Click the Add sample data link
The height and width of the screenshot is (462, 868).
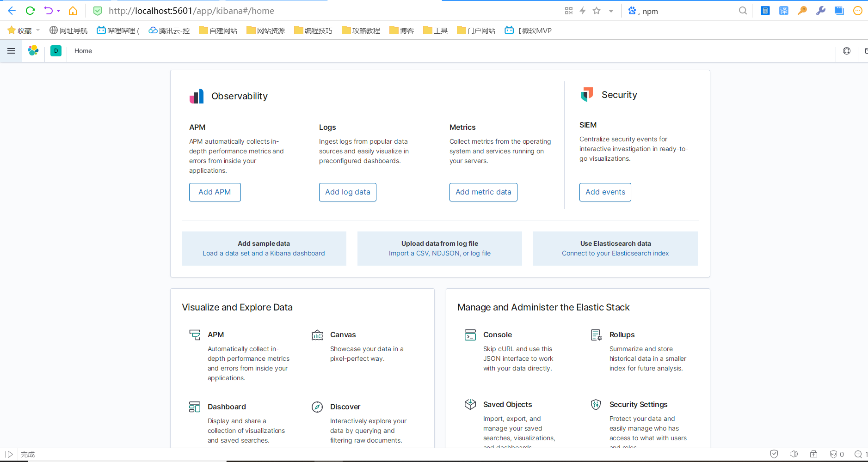pyautogui.click(x=264, y=249)
